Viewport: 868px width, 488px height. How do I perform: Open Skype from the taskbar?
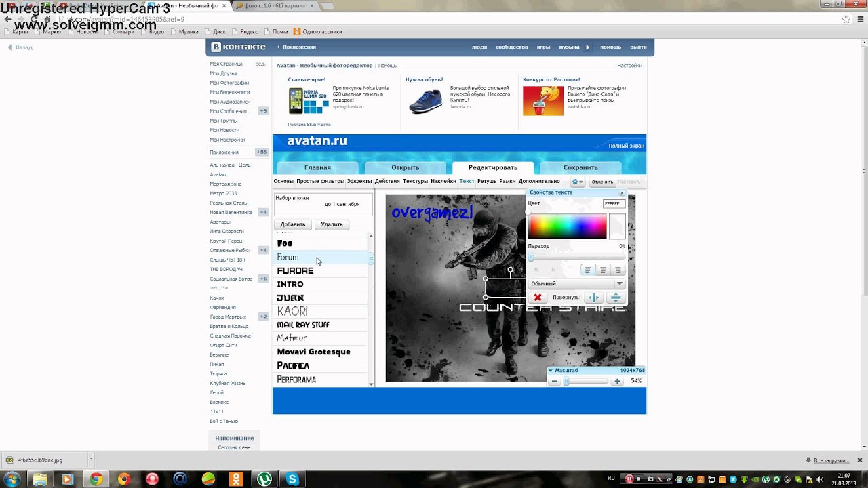[292, 479]
